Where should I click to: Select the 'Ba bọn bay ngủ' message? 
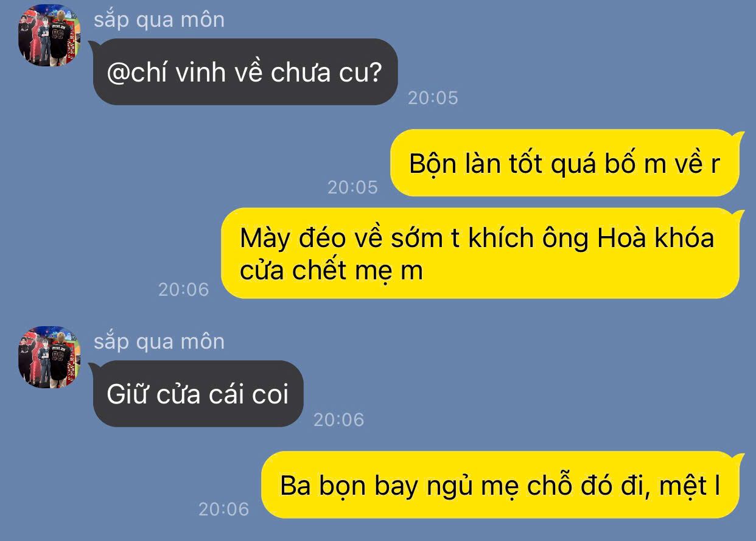503,484
